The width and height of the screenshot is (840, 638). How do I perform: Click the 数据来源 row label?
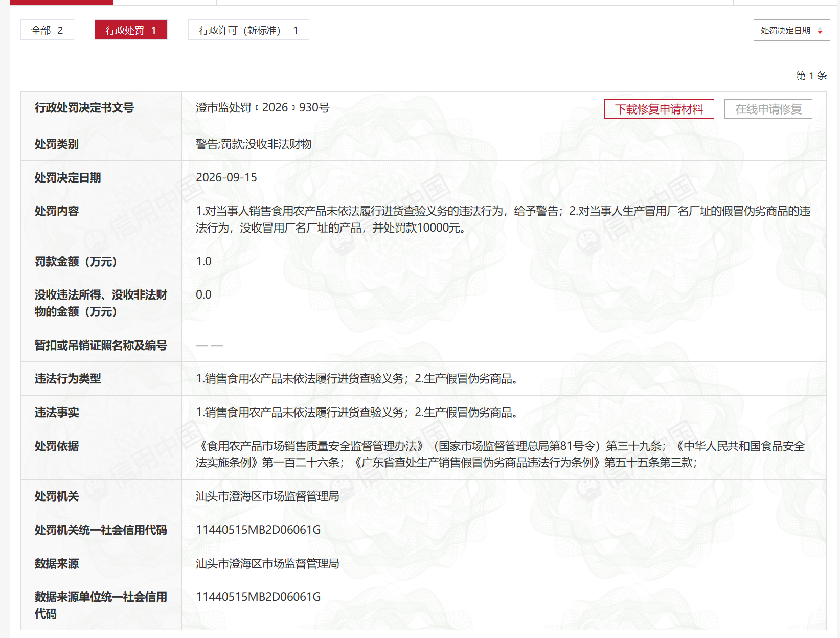(57, 564)
